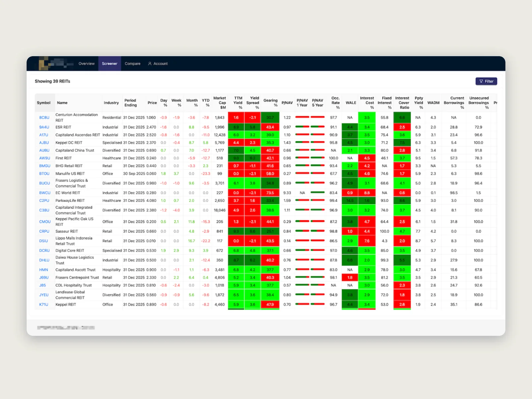Sort by the Current Borrowings % header
This screenshot has width=532, height=399.
(x=454, y=103)
